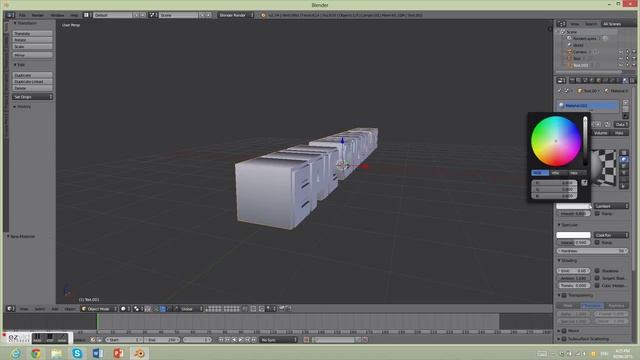Click the draw button on ezvid recorder
Screen dimensions: 640x360
(x=62, y=338)
